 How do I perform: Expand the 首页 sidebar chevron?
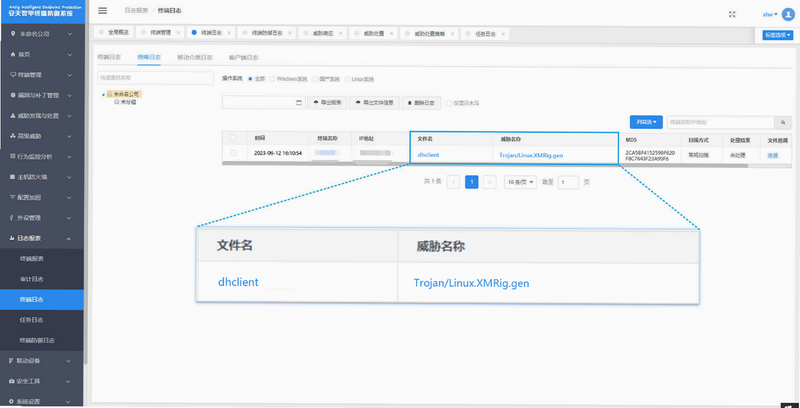pyautogui.click(x=69, y=54)
